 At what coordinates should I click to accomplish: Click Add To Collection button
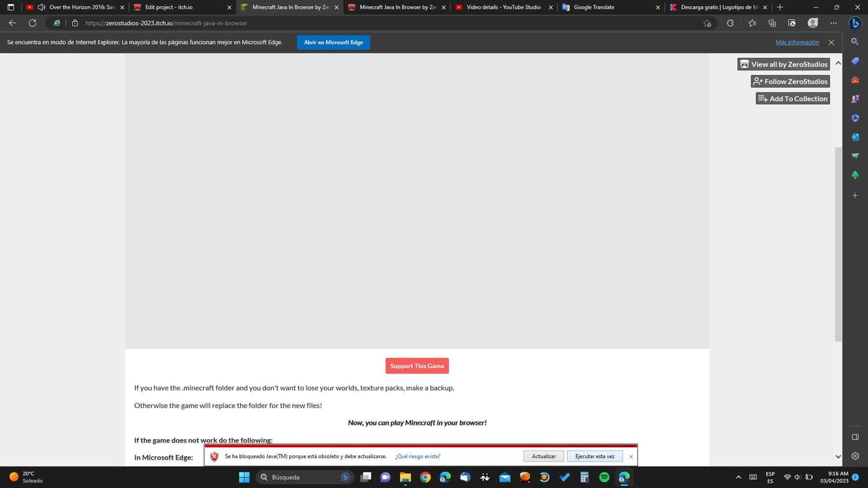pos(793,99)
